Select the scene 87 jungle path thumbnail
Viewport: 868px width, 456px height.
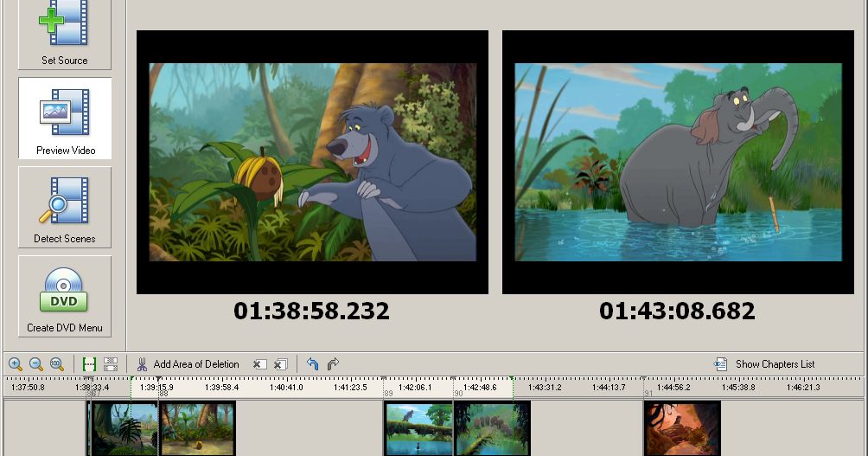(x=124, y=429)
